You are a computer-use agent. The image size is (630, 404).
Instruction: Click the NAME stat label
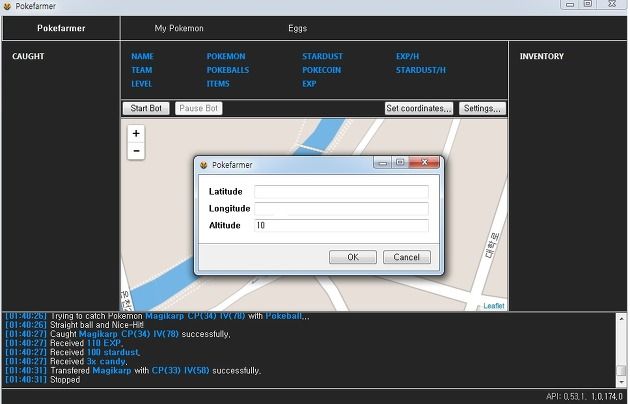pos(142,56)
